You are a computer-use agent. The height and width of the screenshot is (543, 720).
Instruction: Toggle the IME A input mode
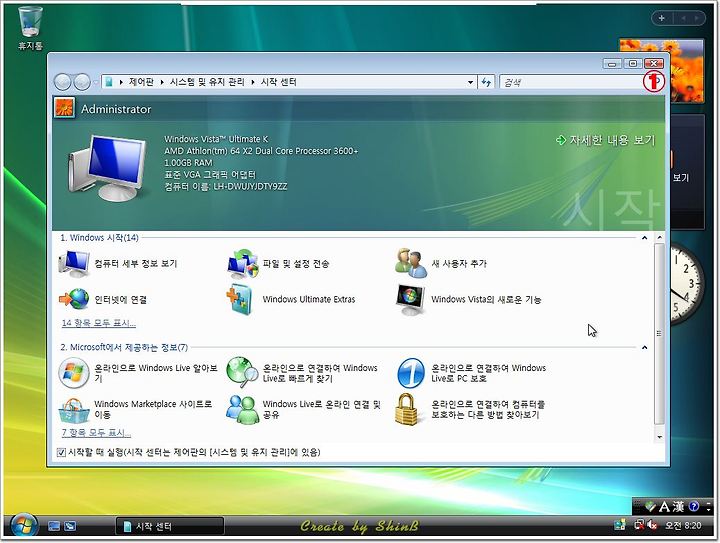[664, 507]
